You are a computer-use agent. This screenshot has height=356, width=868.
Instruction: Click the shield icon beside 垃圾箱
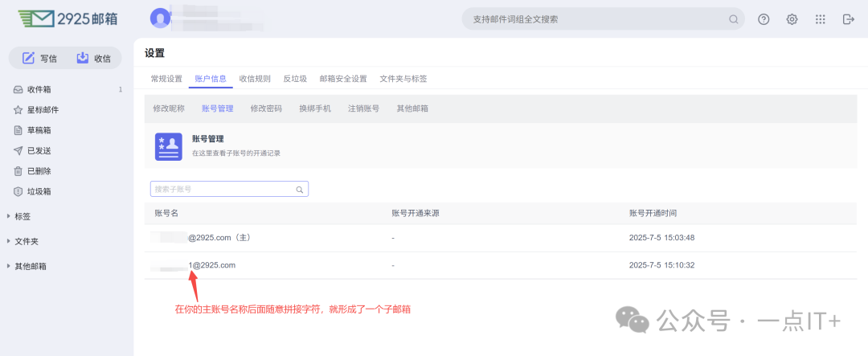click(18, 191)
